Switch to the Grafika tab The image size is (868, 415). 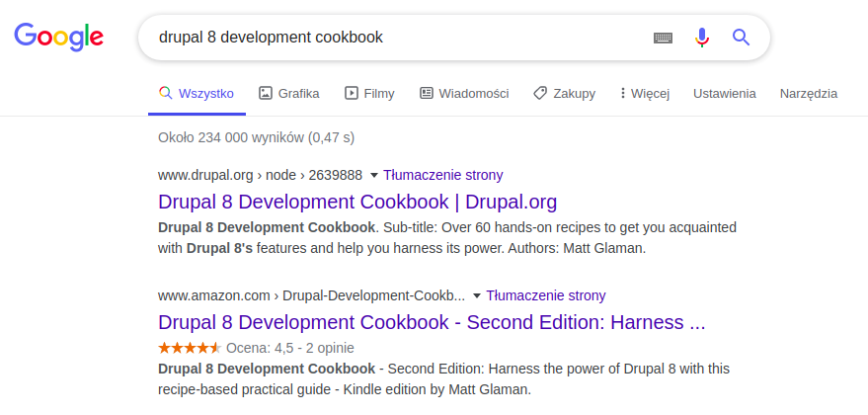click(289, 94)
